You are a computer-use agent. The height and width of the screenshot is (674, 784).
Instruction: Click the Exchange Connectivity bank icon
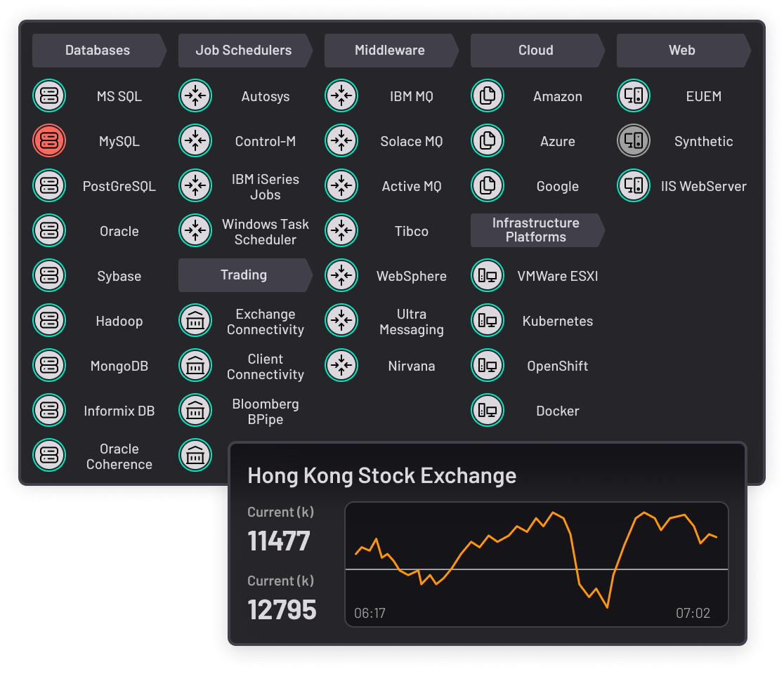(x=195, y=321)
